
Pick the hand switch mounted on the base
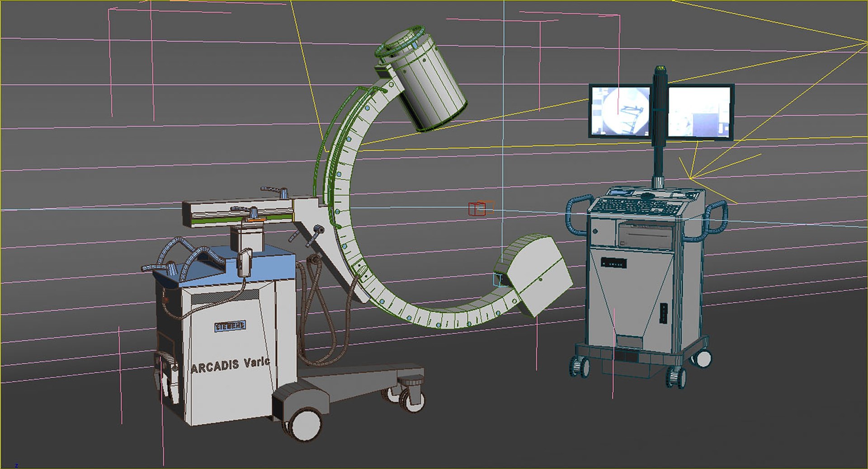pyautogui.click(x=245, y=263)
